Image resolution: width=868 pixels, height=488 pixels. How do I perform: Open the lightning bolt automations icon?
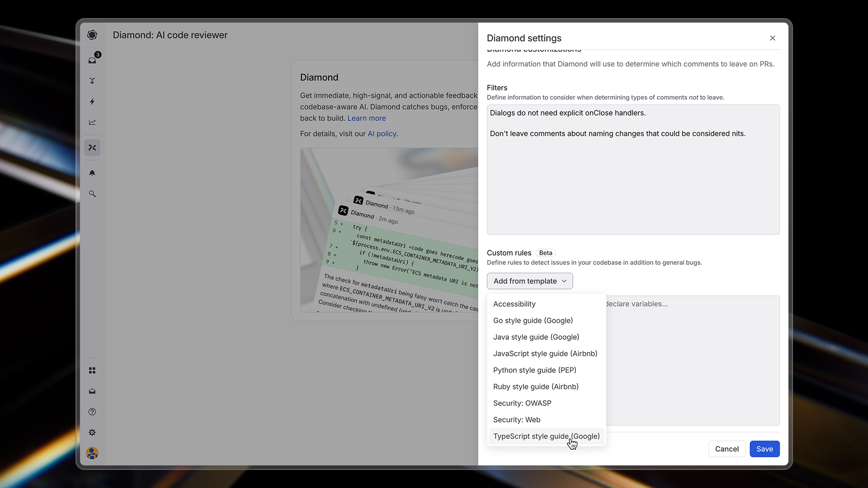(x=92, y=102)
